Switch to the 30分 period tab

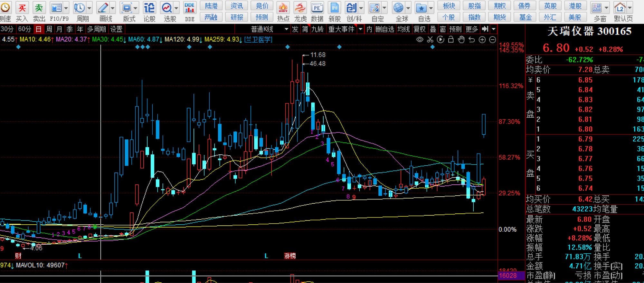(7, 29)
